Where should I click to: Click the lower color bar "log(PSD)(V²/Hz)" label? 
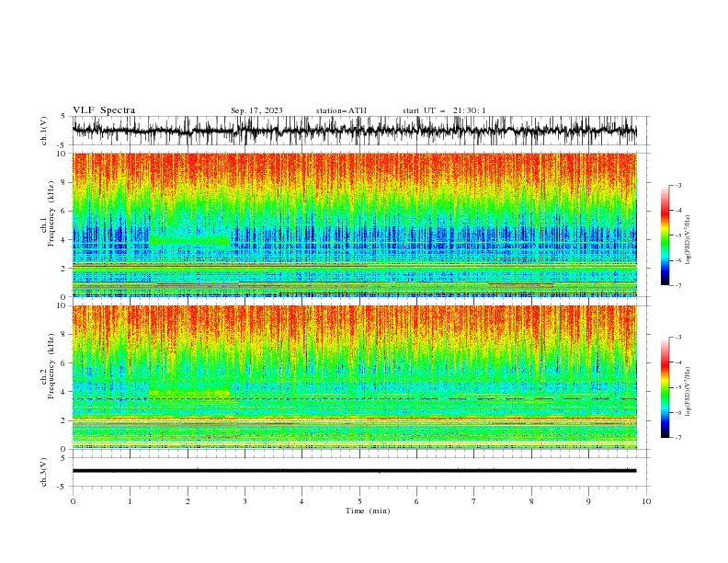688,391
